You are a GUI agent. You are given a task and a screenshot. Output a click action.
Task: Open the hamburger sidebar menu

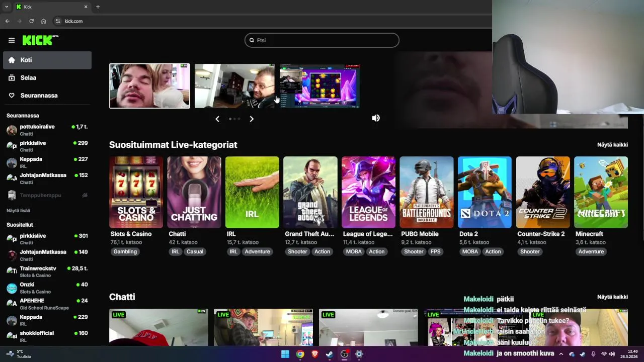(12, 40)
